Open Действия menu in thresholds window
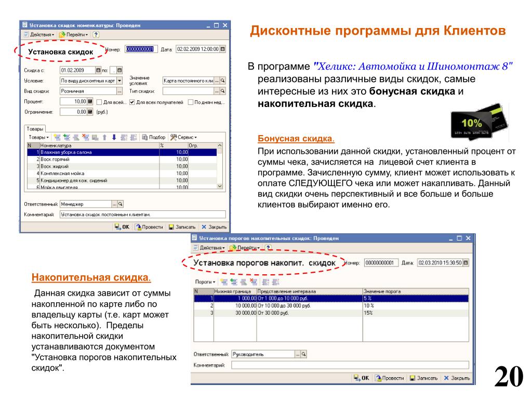Screen dimensions: 532x399 click(209, 248)
